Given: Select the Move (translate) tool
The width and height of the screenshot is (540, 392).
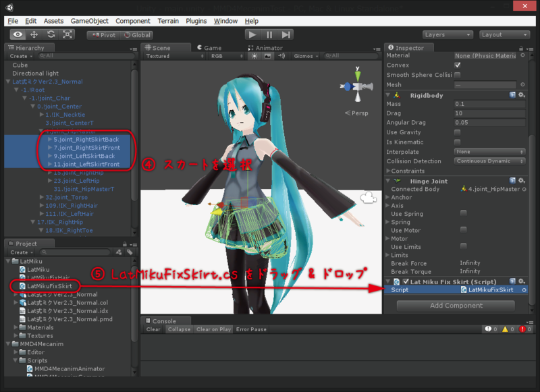Looking at the screenshot, I should (x=34, y=34).
